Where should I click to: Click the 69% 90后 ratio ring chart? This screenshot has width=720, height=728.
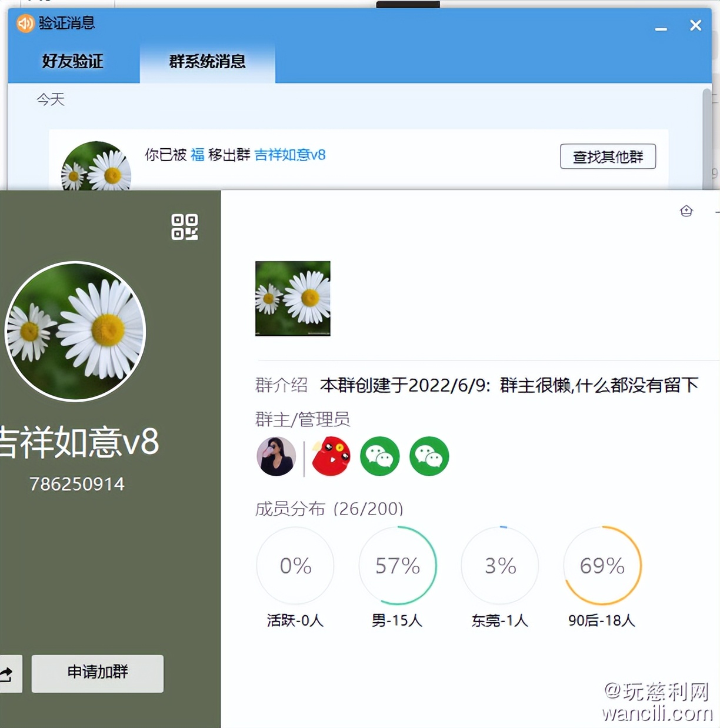(x=602, y=565)
